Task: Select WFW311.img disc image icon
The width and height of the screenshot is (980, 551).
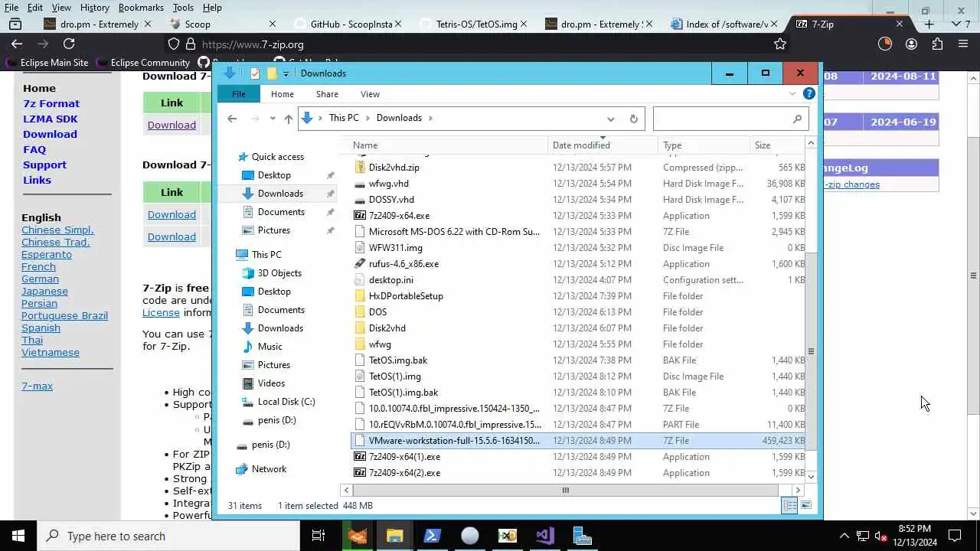Action: pyautogui.click(x=360, y=248)
